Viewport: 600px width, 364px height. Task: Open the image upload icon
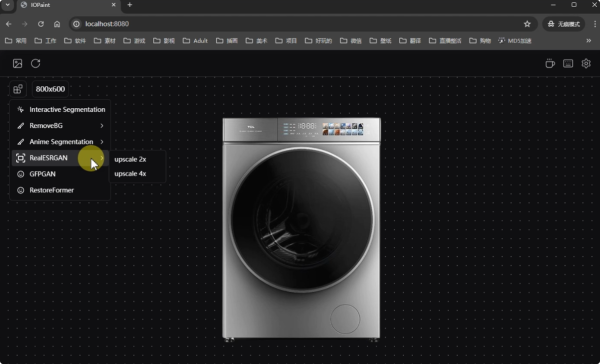click(17, 64)
